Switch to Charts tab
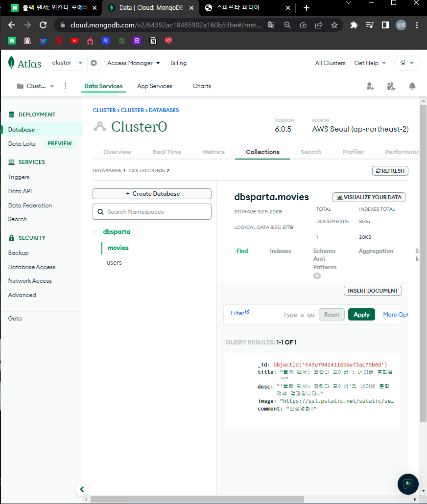 click(202, 86)
